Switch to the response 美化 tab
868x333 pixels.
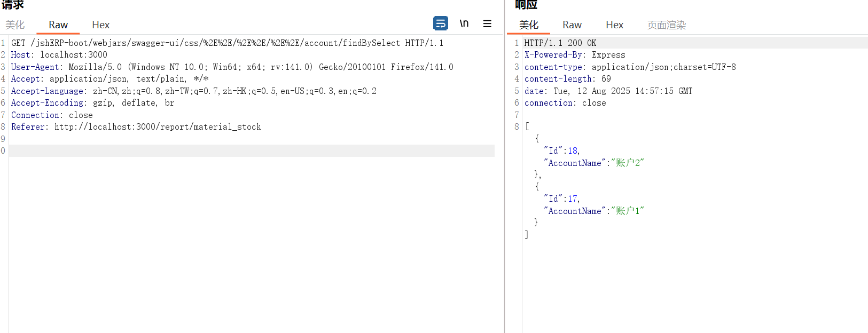529,25
